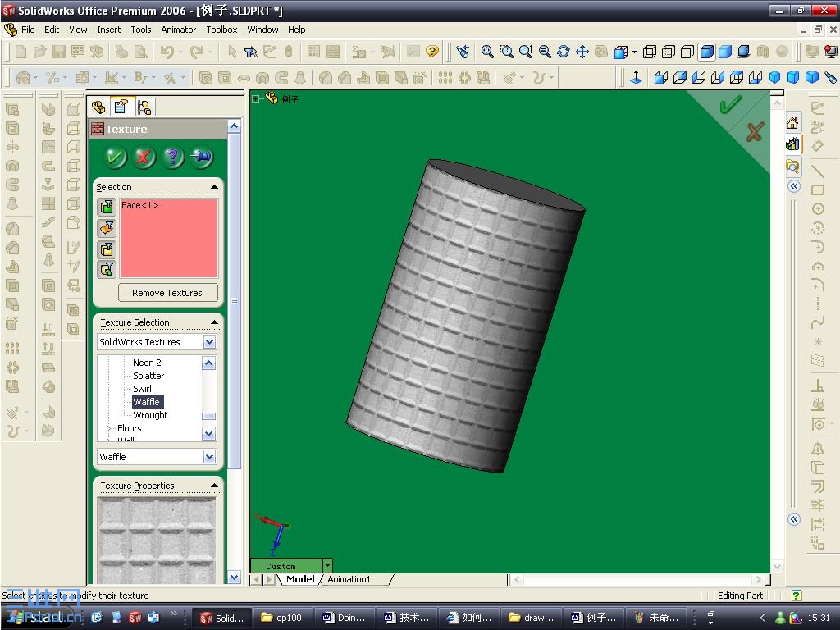The width and height of the screenshot is (840, 630).
Task: Toggle the pushpin to keep Texture panel visible
Action: pos(202,157)
